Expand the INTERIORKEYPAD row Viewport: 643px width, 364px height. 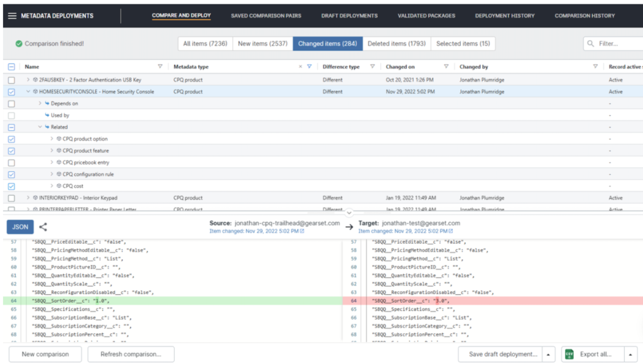pos(28,198)
